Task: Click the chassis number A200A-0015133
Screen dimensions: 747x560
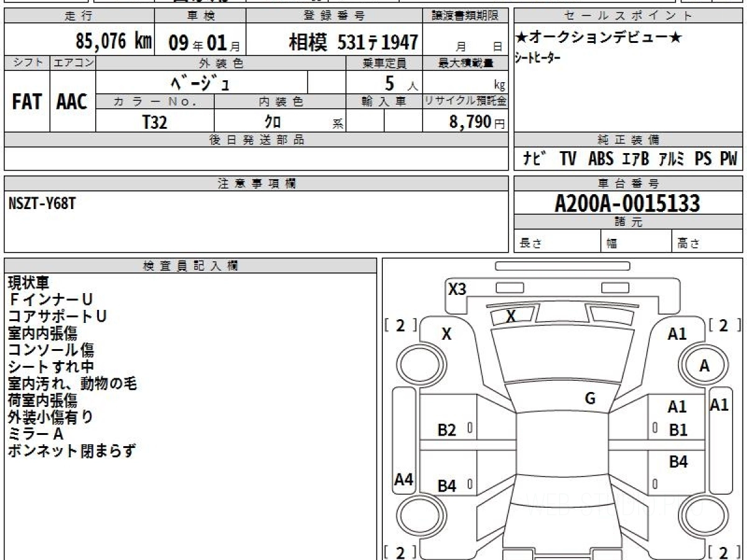Action: tap(627, 203)
